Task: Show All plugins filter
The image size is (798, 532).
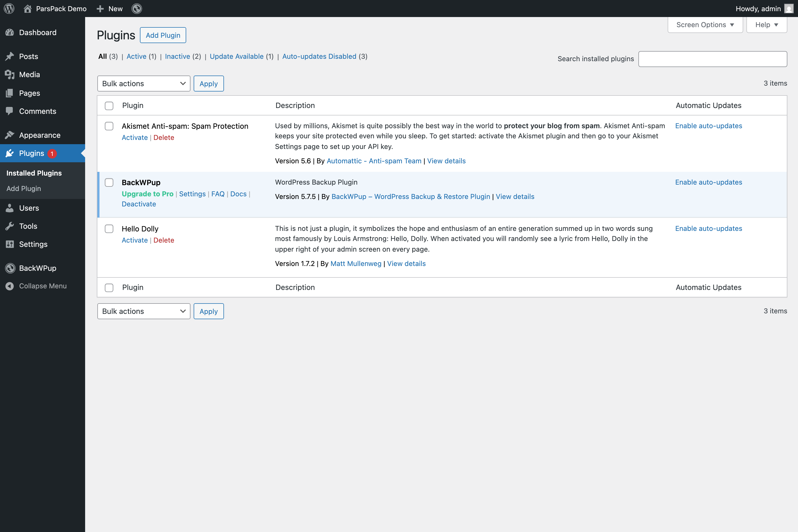Action: [102, 56]
